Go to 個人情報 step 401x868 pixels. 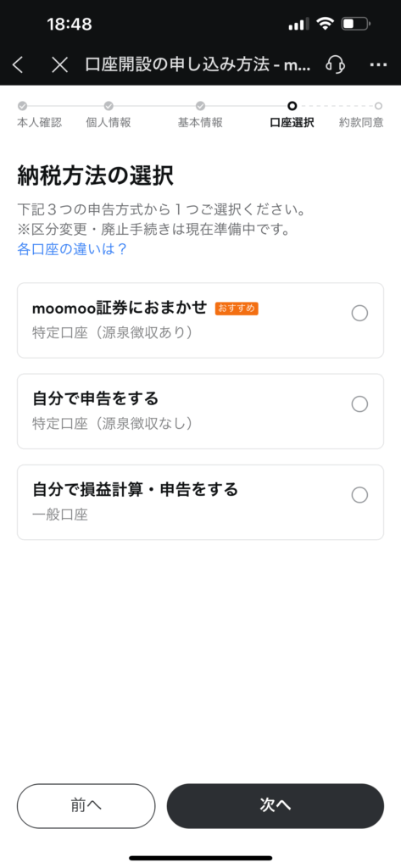pyautogui.click(x=109, y=122)
